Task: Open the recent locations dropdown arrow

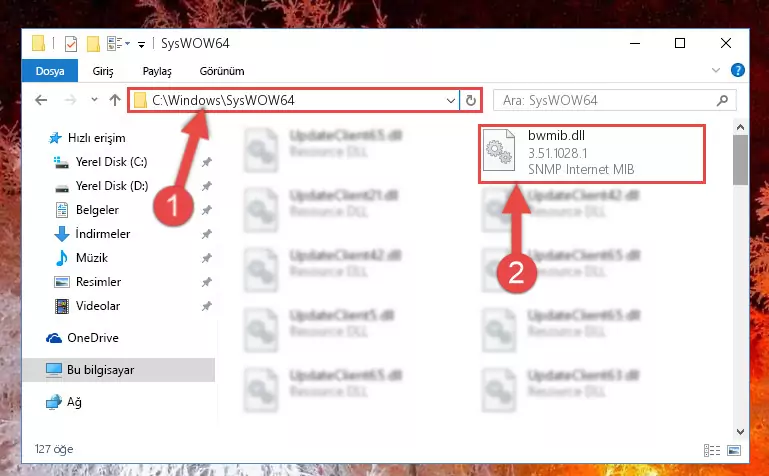Action: coord(94,100)
